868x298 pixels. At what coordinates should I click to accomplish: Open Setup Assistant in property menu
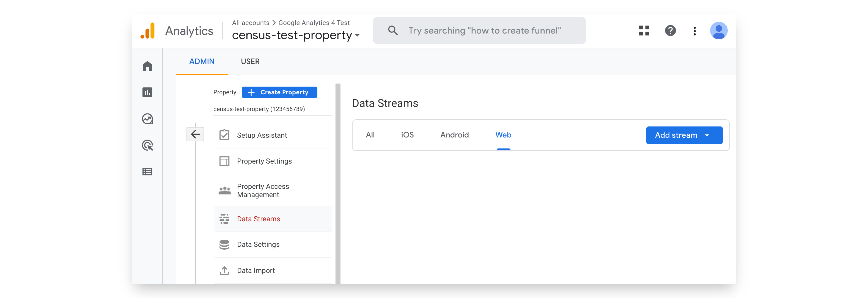click(262, 135)
